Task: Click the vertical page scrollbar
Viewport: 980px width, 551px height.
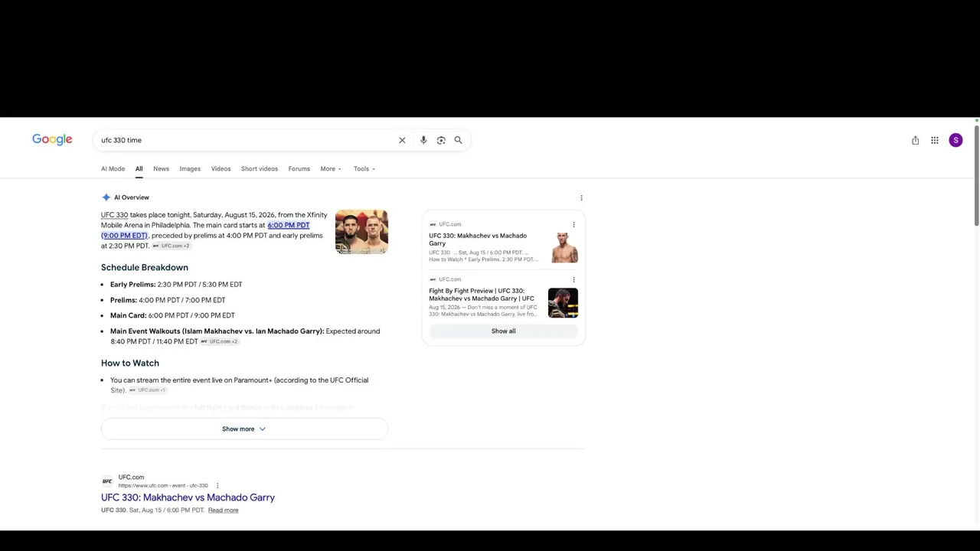Action: point(977,174)
